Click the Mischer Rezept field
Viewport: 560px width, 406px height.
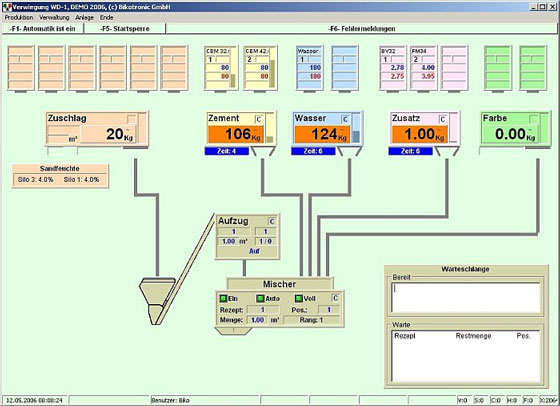262,310
